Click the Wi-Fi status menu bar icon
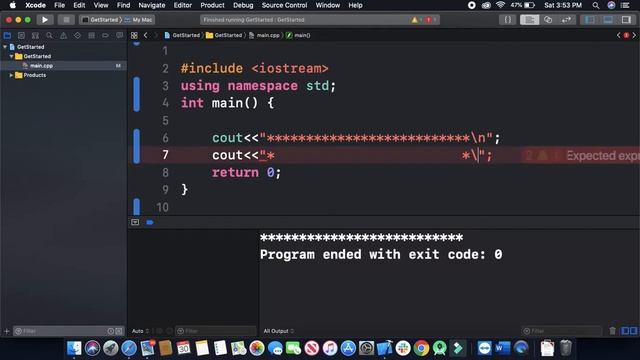The height and width of the screenshot is (360, 640). point(500,5)
